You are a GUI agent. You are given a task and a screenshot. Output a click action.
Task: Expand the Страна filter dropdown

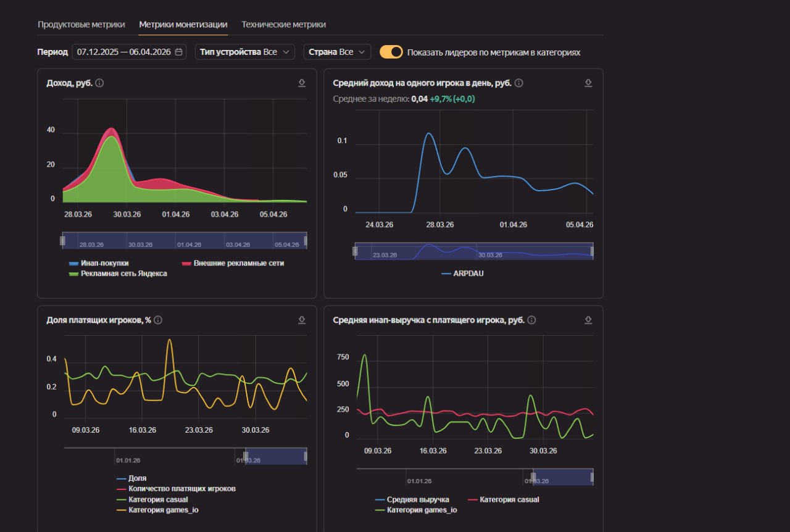[337, 52]
